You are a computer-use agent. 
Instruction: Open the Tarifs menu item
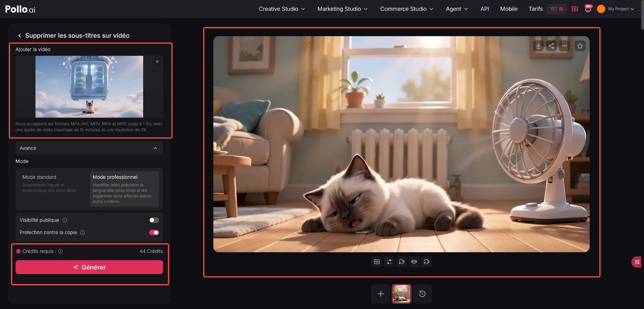coord(536,9)
